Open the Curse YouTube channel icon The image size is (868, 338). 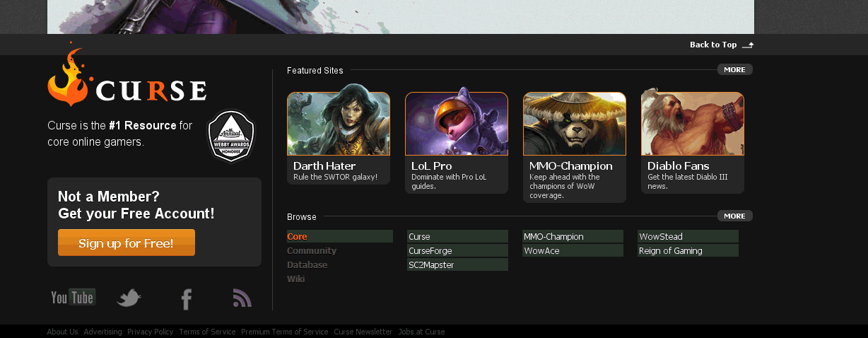point(73,298)
